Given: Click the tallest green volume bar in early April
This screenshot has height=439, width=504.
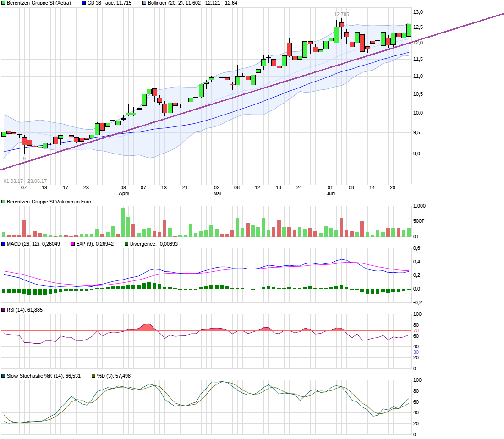Looking at the screenshot, I should 123,222.
